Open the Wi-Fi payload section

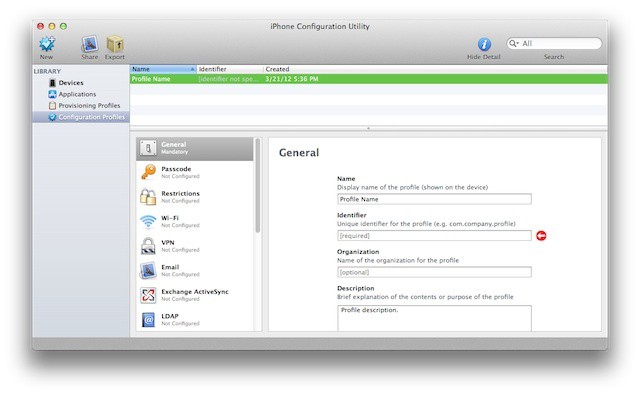195,221
